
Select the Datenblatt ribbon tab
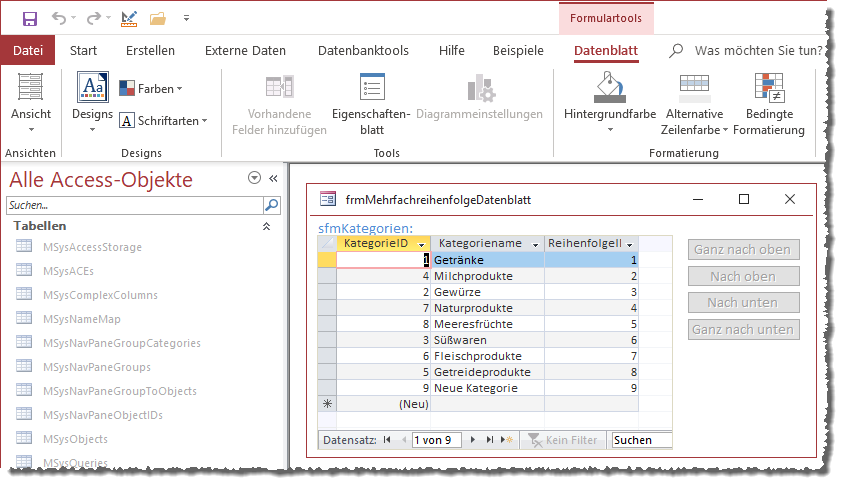point(606,51)
